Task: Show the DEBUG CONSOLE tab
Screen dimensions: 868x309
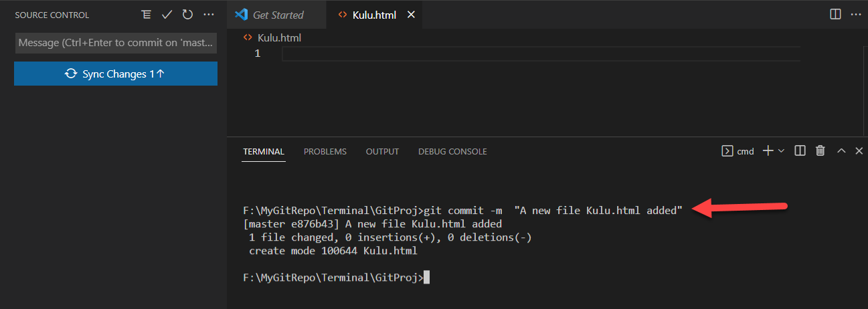Action: pyautogui.click(x=452, y=152)
